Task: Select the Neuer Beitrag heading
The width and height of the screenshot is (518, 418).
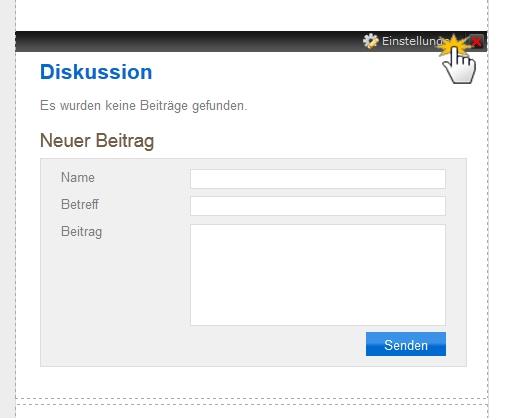Action: point(97,140)
